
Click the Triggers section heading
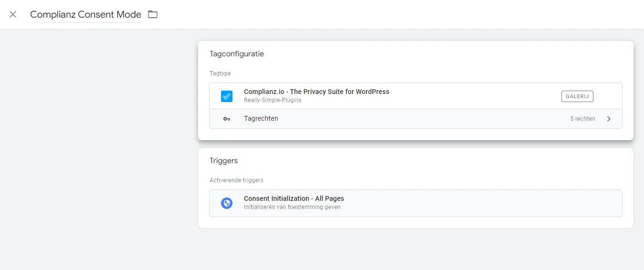(x=223, y=161)
